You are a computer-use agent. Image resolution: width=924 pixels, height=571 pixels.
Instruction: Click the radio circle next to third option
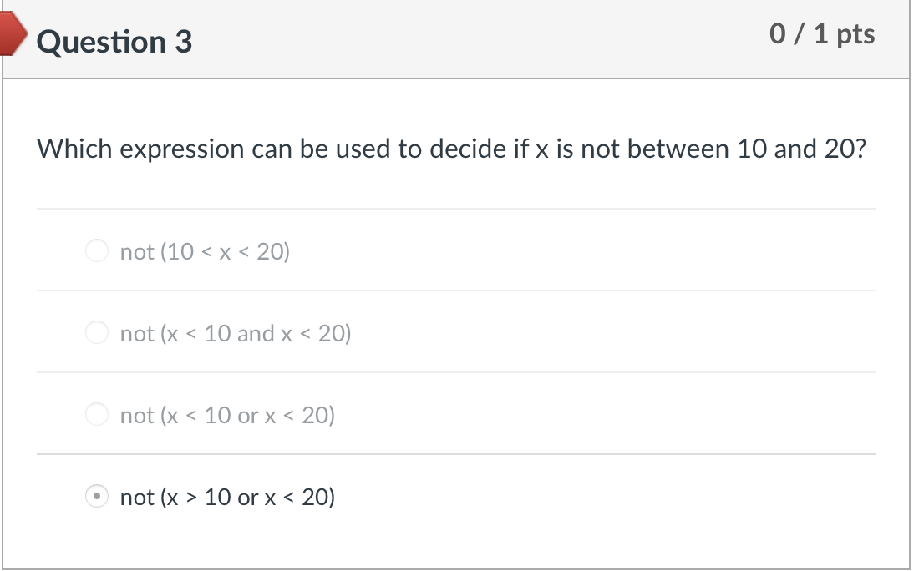97,414
